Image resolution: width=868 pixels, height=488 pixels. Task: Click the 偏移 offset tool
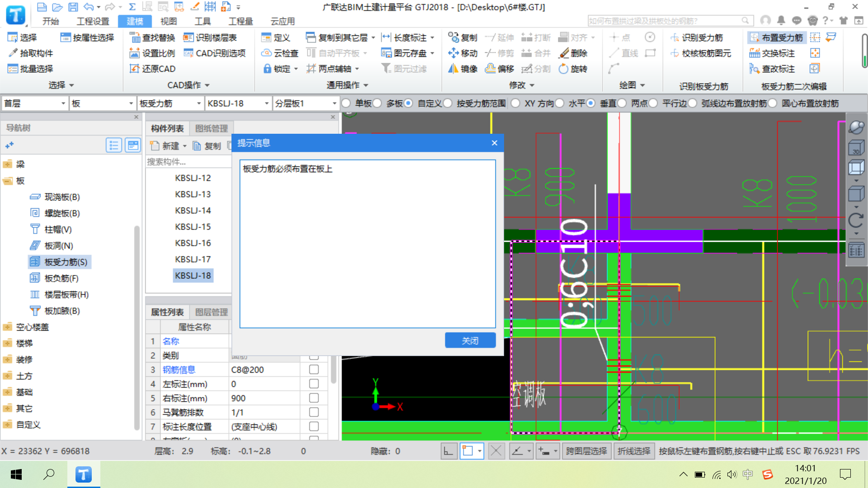(x=500, y=69)
